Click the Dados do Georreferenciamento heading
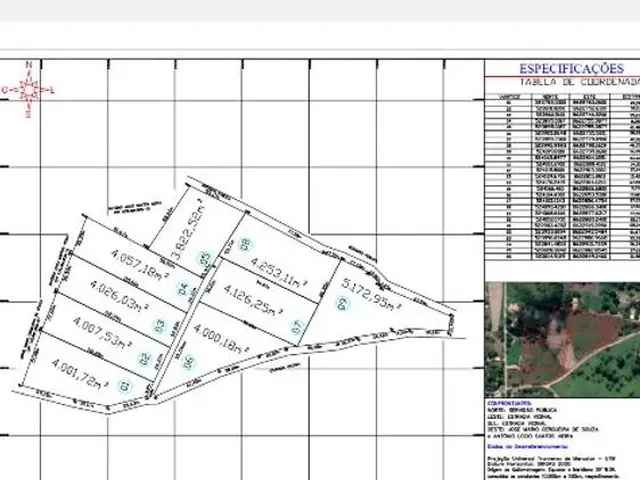The image size is (640, 480). pos(528,447)
